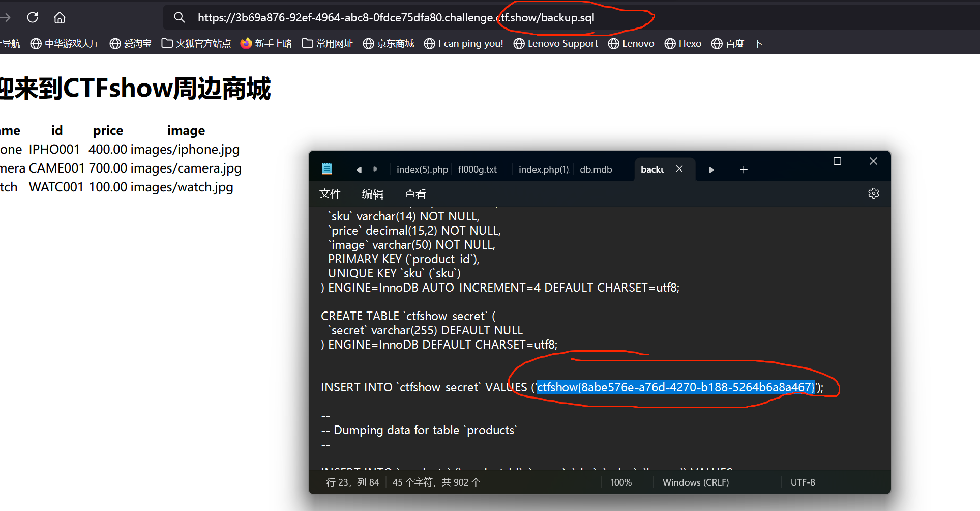Click the search icon in the address bar
This screenshot has width=980, height=511.
179,17
